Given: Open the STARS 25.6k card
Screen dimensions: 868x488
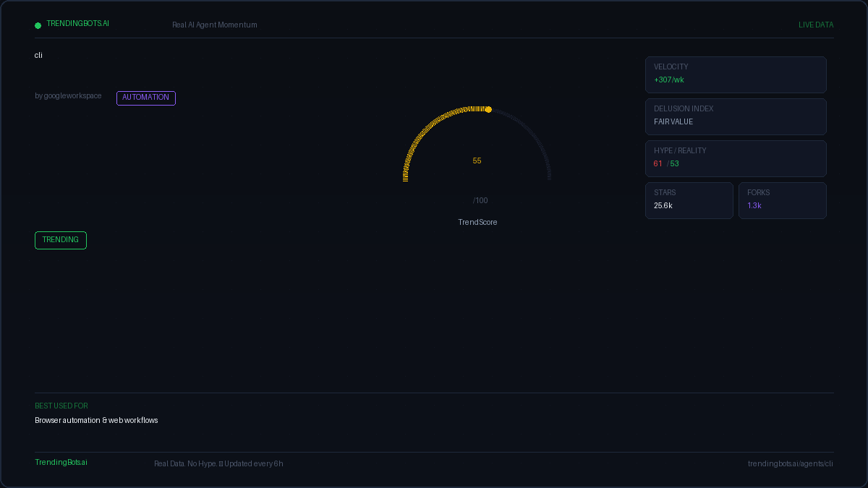Looking at the screenshot, I should pos(689,200).
